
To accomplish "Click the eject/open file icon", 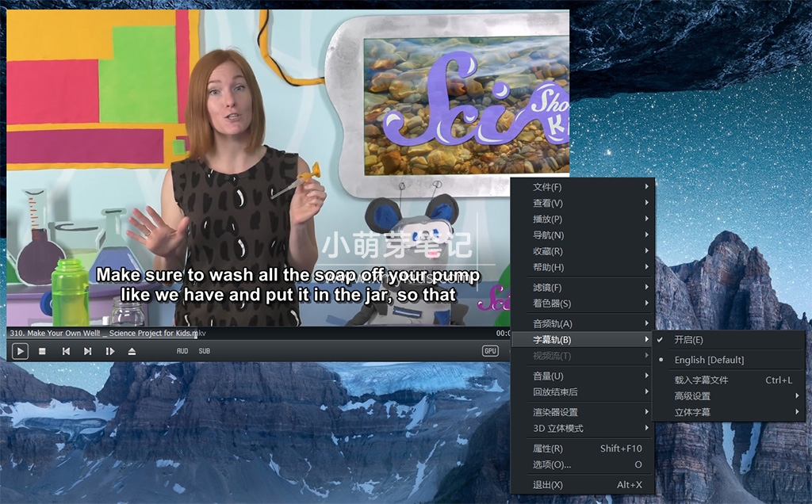I will [132, 351].
